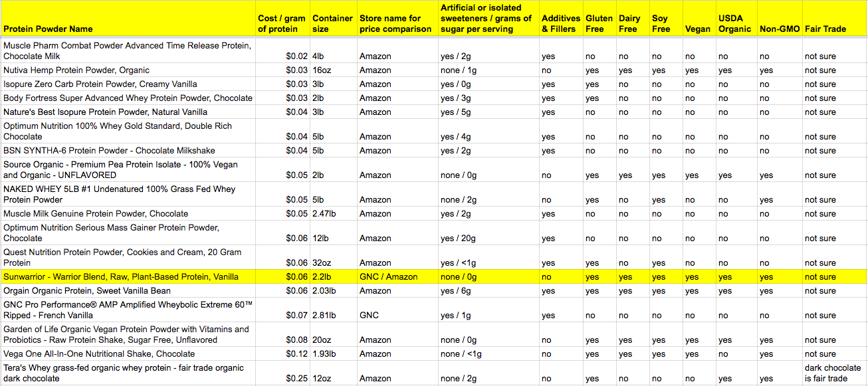Select the '32oz' container size cell
The width and height of the screenshot is (868, 386).
(x=333, y=257)
